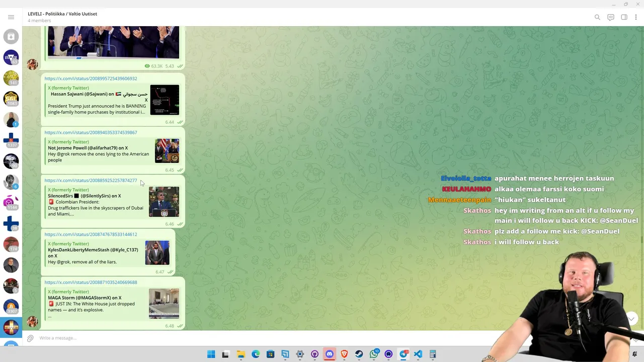Open the KylesDankLibertyMemeStash post thumbnail

pos(157,252)
